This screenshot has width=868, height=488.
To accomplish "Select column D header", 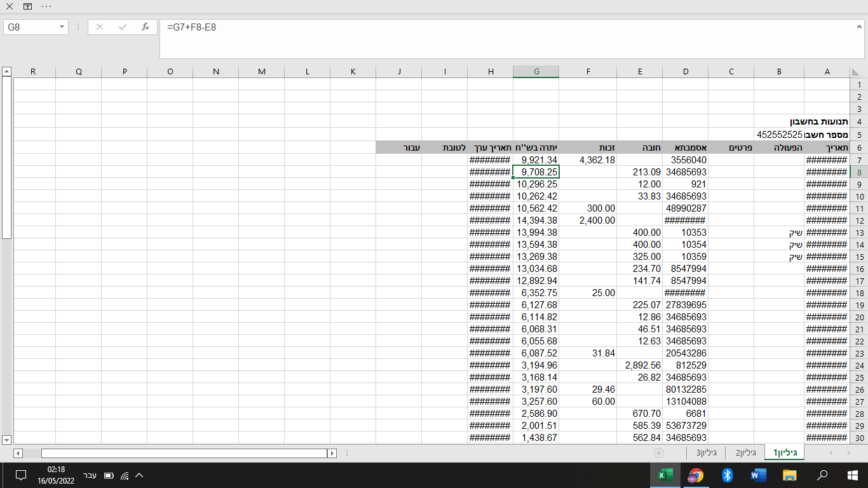I will 686,72.
